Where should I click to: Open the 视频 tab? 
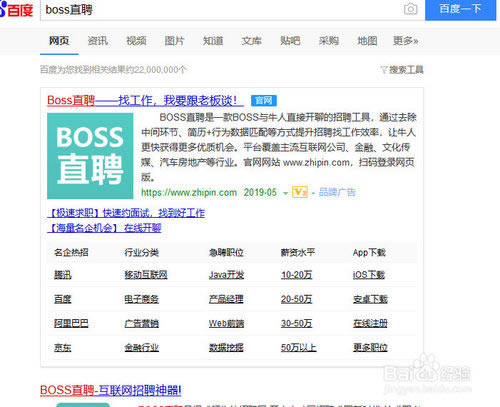tap(136, 41)
